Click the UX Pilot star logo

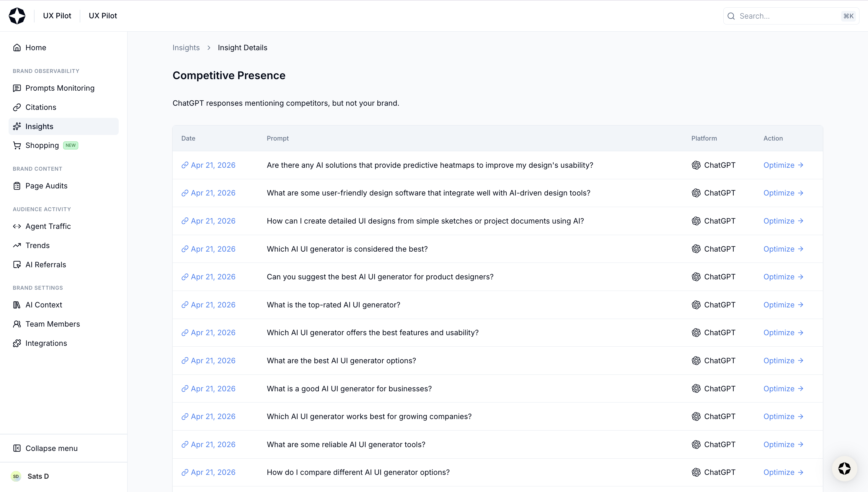[x=17, y=16]
